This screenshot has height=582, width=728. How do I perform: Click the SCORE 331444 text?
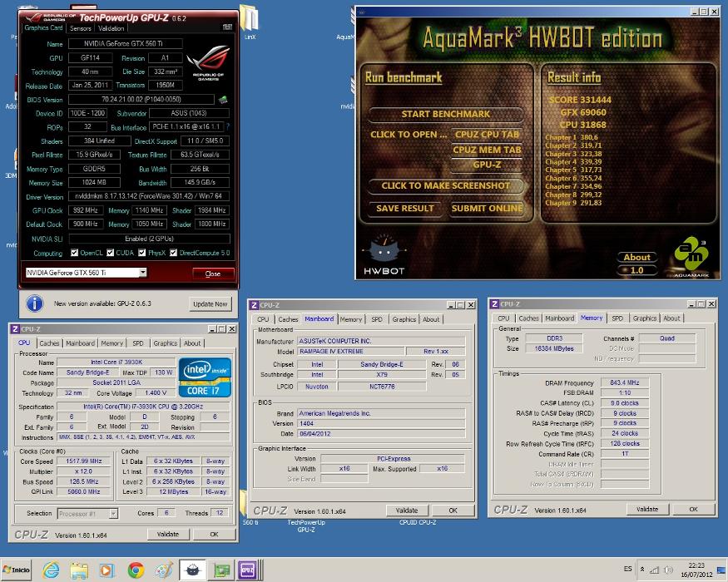(580, 100)
